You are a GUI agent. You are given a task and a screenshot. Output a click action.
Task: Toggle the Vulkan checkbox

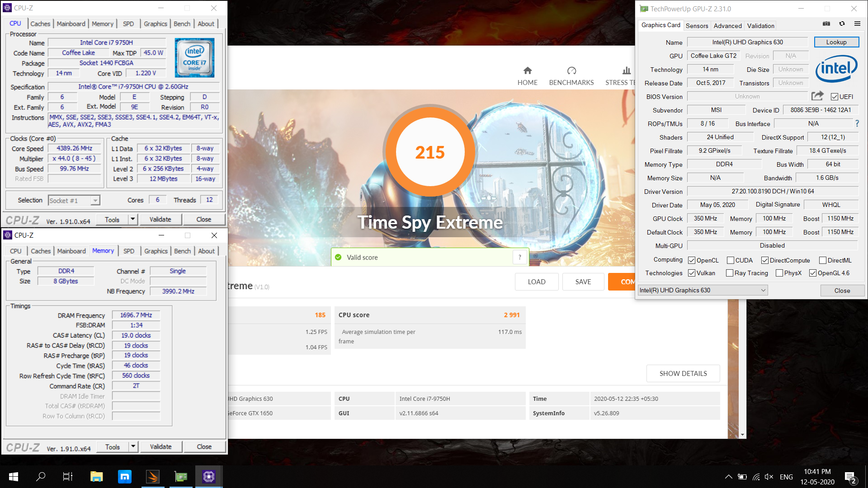click(692, 273)
